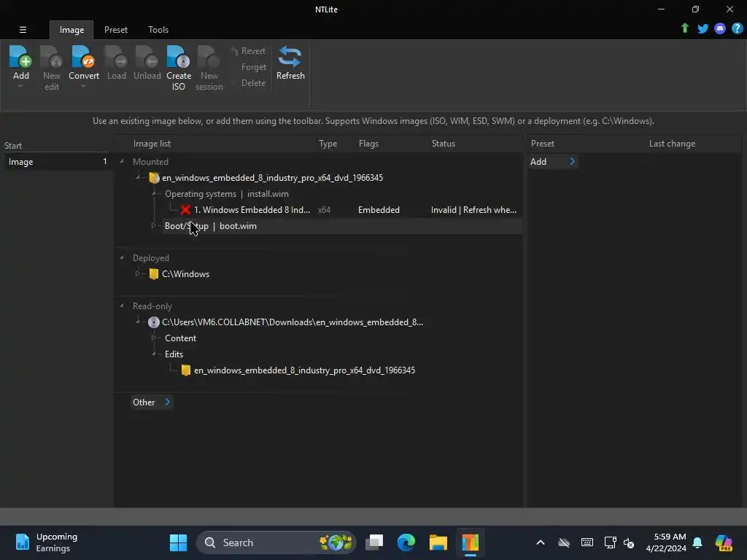Viewport: 747px width, 560px height.
Task: Click the Unload toolbar icon
Action: [x=147, y=57]
